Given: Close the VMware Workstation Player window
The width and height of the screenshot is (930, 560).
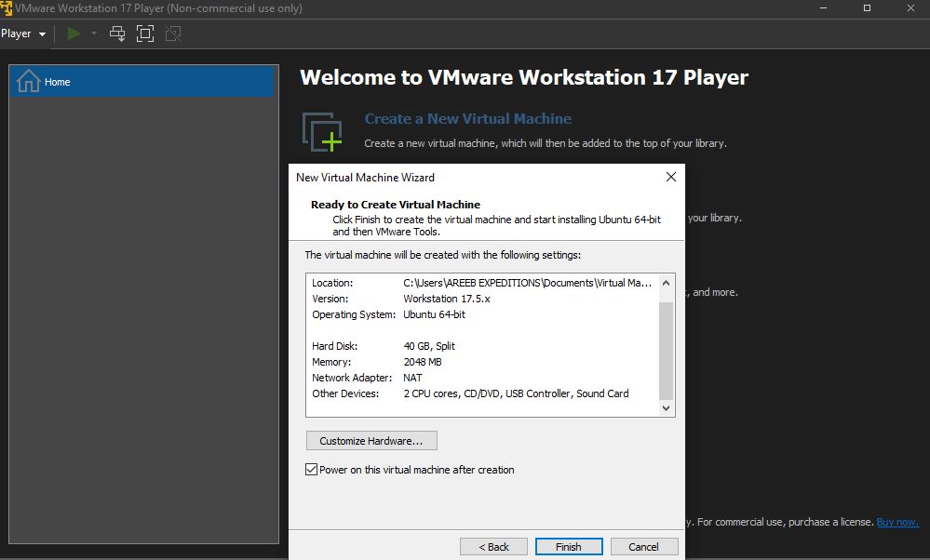Looking at the screenshot, I should 910,8.
